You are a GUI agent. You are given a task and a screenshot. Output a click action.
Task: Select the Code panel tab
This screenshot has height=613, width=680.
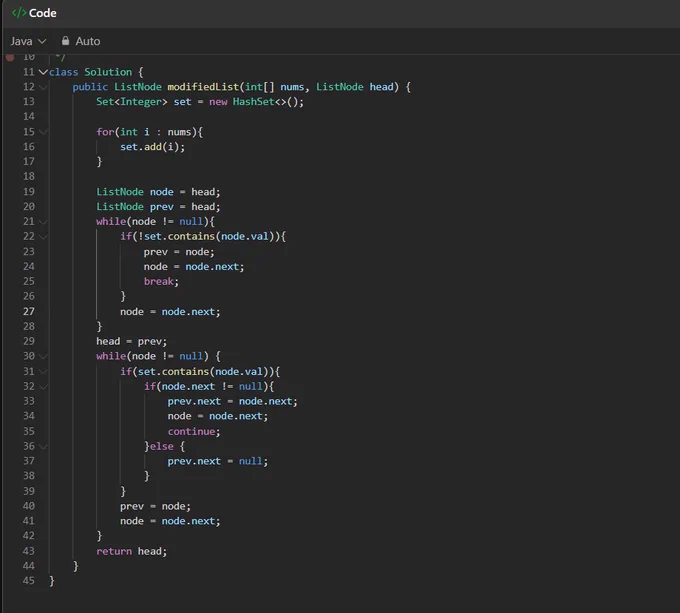point(34,13)
